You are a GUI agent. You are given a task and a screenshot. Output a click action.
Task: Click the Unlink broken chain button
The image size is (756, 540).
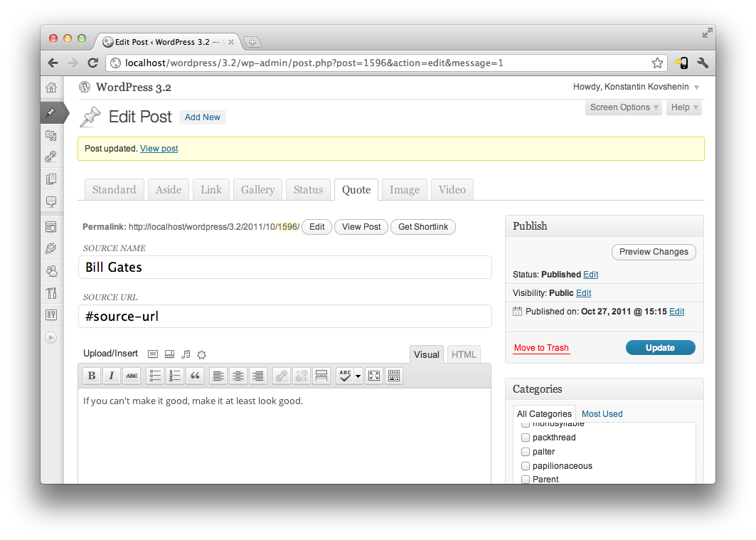[302, 376]
